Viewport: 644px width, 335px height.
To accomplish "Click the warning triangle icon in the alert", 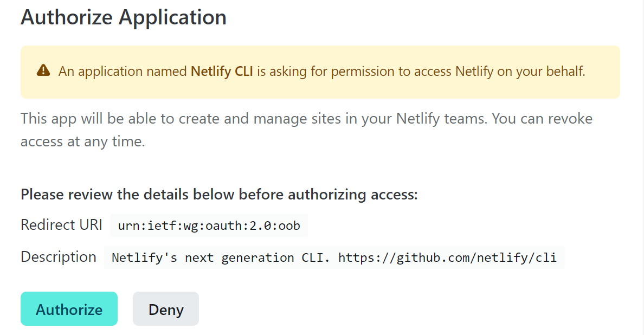I will (x=43, y=70).
